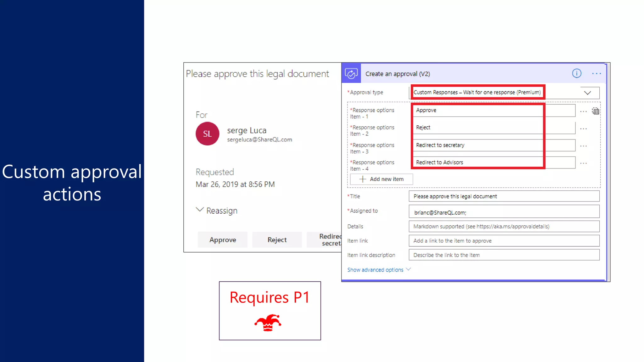Expand the Reassign section

216,210
